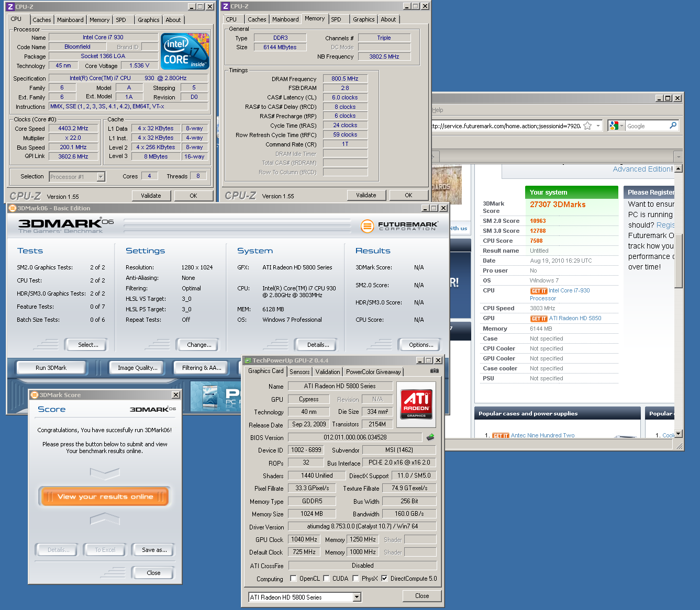
Task: Click the GPU-Z title bar icon
Action: coord(248,360)
